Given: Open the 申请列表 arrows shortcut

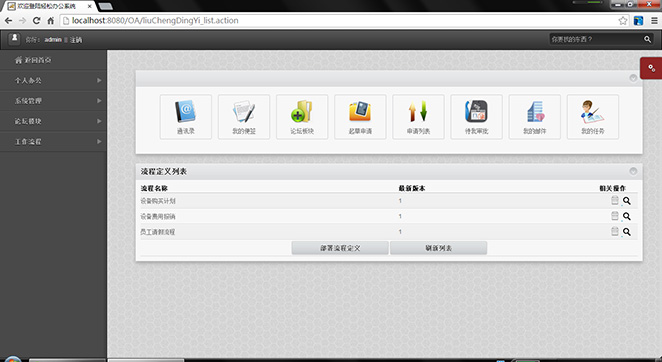Looking at the screenshot, I should click(418, 117).
